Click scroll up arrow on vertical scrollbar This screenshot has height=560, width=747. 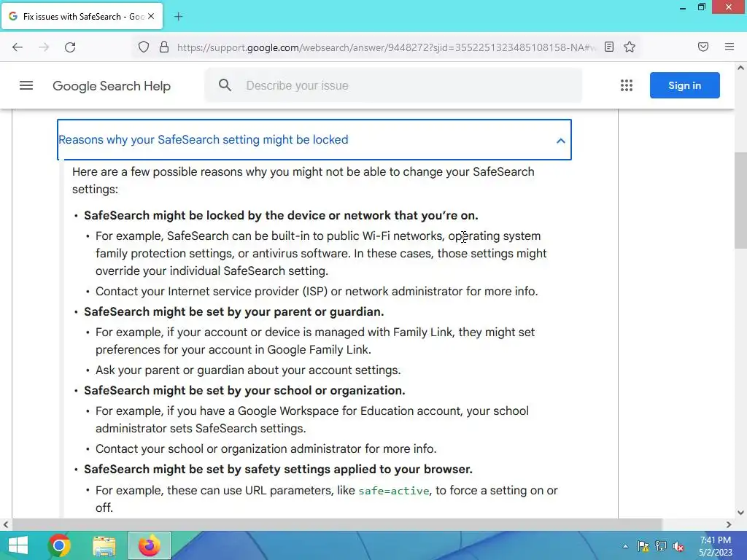tap(740, 68)
